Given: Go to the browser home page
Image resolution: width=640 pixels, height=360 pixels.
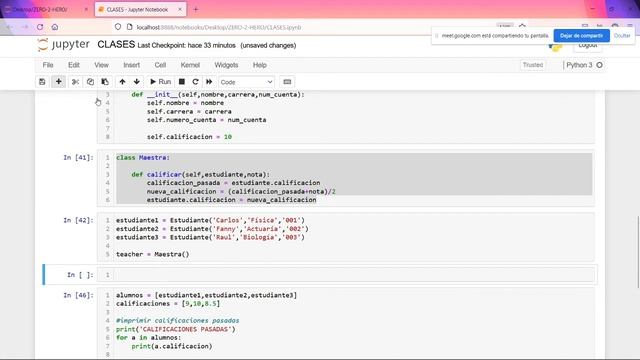Looking at the screenshot, I should click(x=55, y=27).
